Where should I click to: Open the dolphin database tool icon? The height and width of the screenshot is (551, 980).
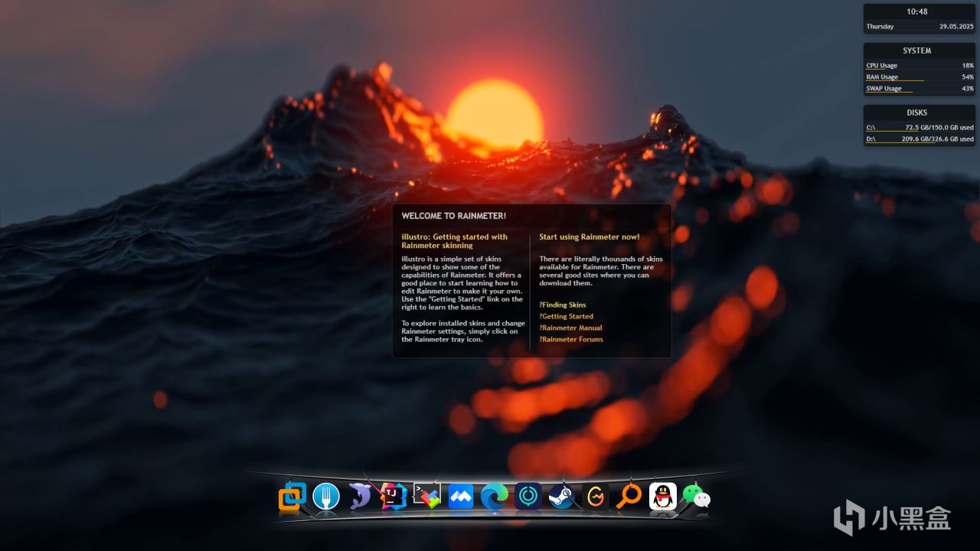360,497
